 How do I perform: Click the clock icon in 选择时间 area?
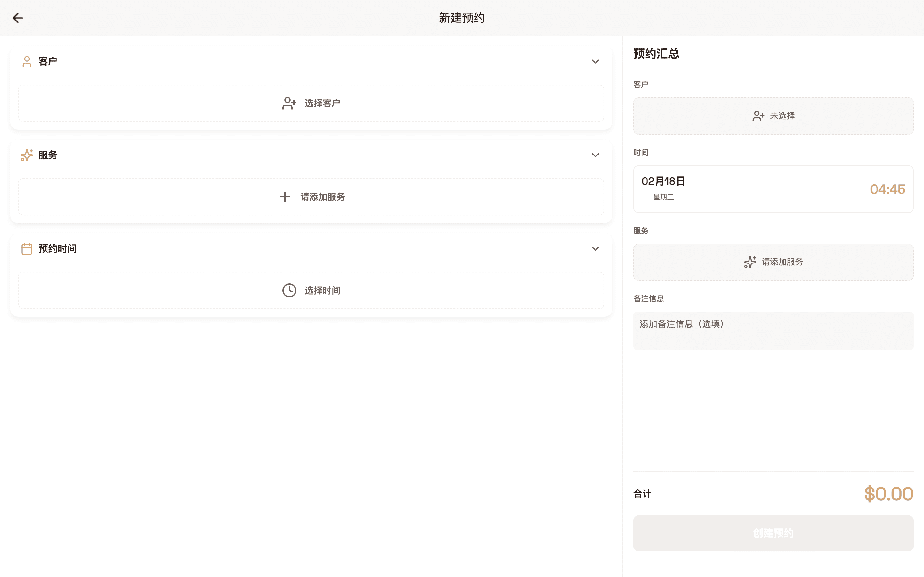tap(289, 290)
